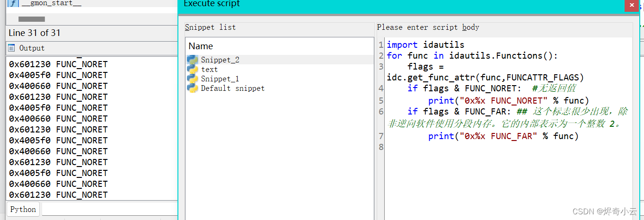Click print FUNC_NORET statement line
This screenshot has width=644, height=220.
[x=509, y=100]
